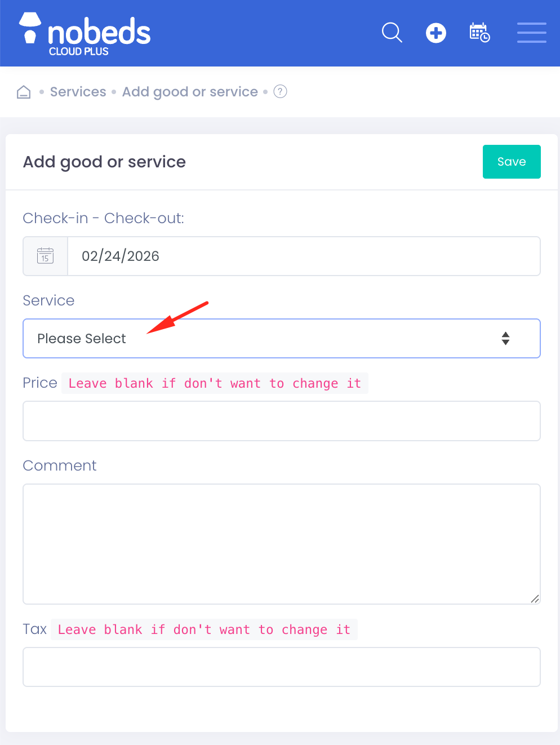Focus the Price input box
The height and width of the screenshot is (745, 560).
(281, 421)
